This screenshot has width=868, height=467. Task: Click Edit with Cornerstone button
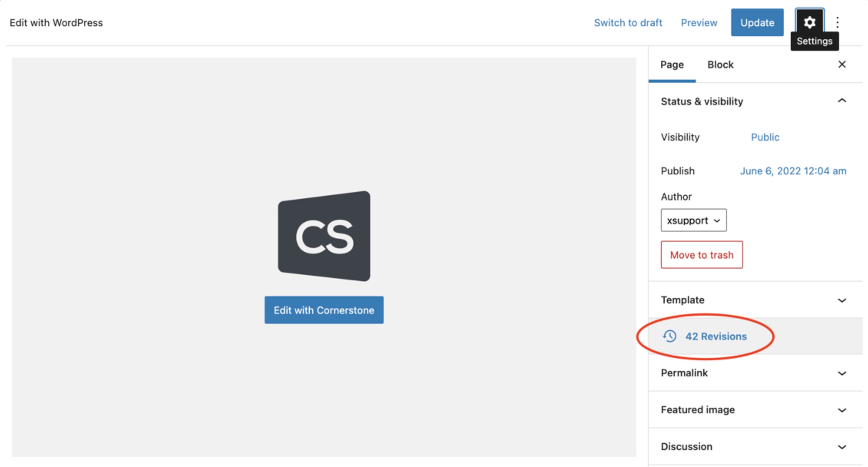tap(324, 310)
